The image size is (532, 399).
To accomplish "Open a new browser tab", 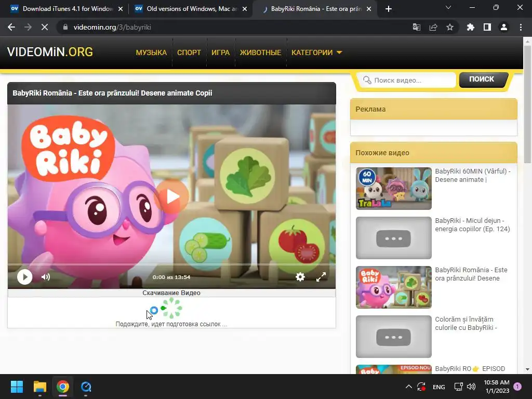I will [x=389, y=9].
